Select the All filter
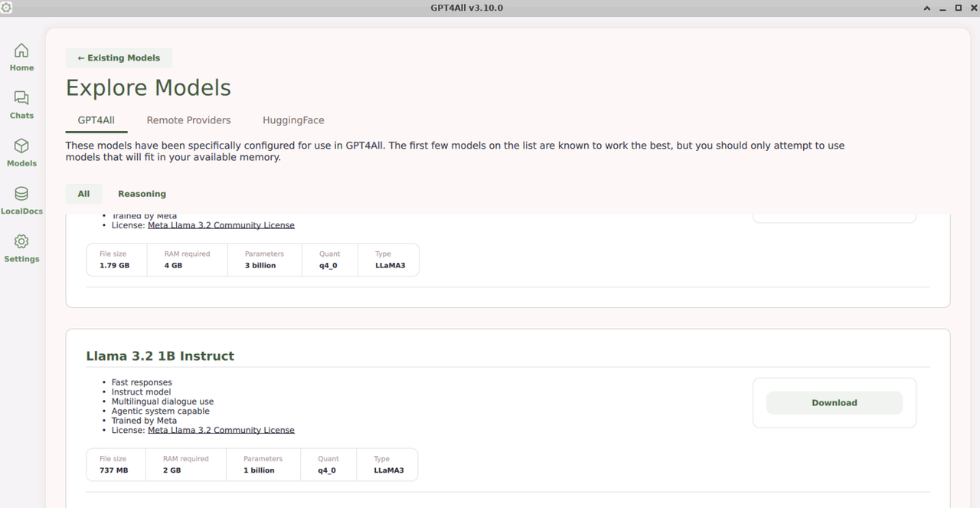Viewport: 980px width, 508px height. [83, 194]
